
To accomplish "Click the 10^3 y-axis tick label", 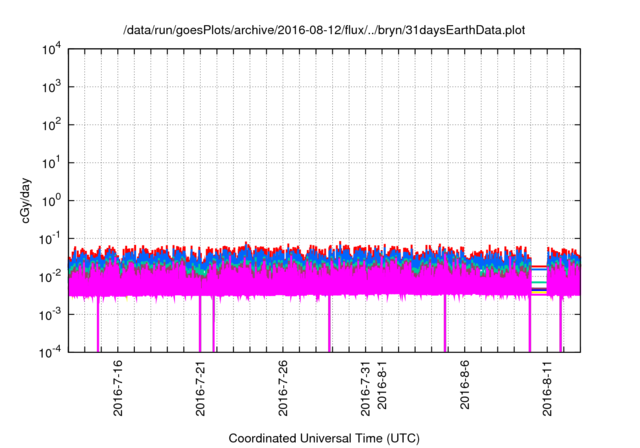I will tap(52, 87).
